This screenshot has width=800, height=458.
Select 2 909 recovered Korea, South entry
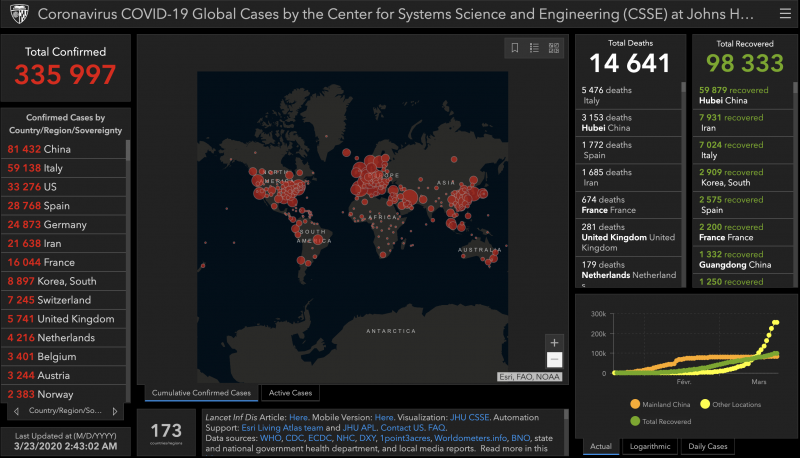click(x=743, y=177)
